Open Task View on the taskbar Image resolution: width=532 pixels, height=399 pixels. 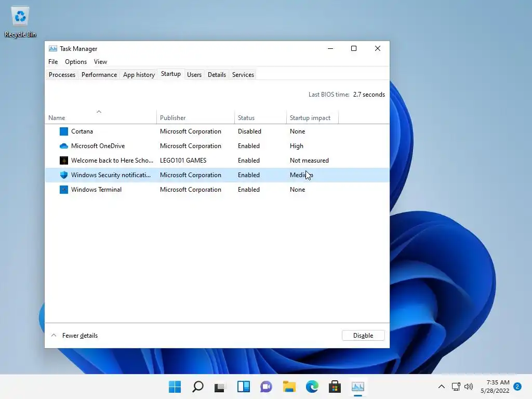220,387
